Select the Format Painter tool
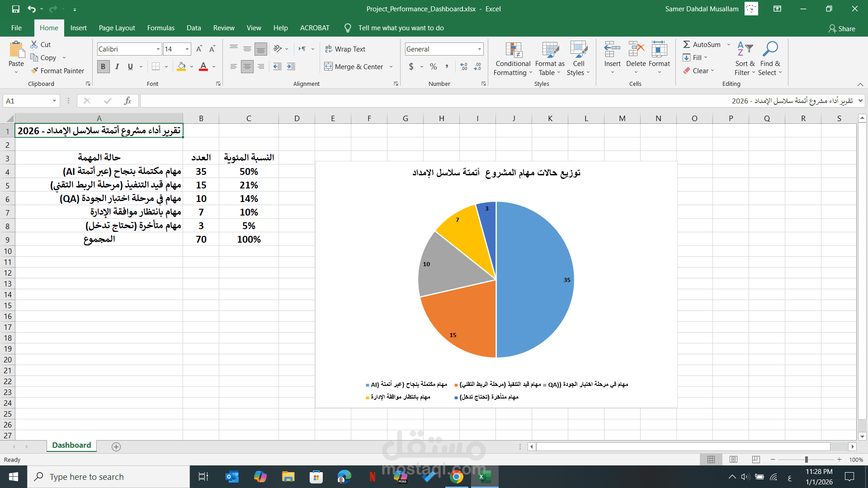Screen dimensions: 868x488 57,70
